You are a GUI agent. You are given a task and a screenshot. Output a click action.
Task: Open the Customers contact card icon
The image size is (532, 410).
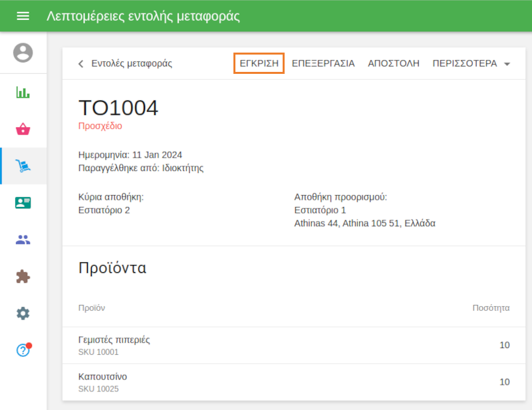pyautogui.click(x=23, y=202)
